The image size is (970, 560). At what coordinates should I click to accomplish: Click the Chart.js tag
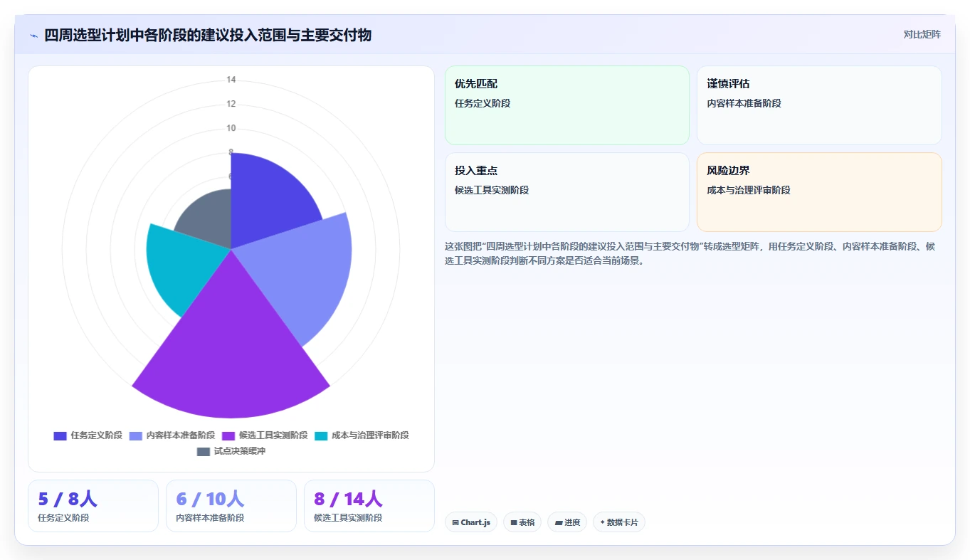pos(471,522)
